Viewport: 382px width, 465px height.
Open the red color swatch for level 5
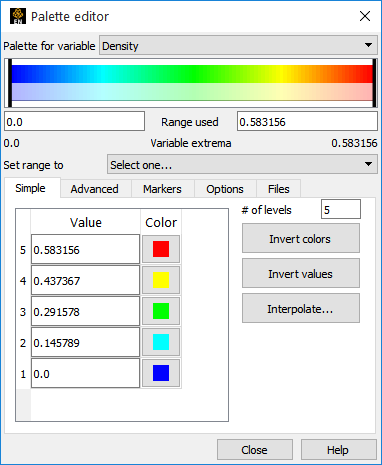tap(161, 249)
